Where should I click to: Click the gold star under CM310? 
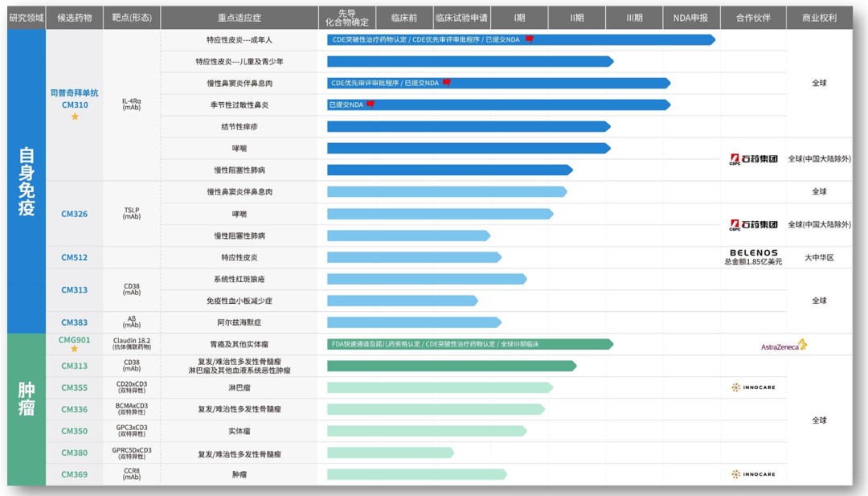click(x=75, y=117)
